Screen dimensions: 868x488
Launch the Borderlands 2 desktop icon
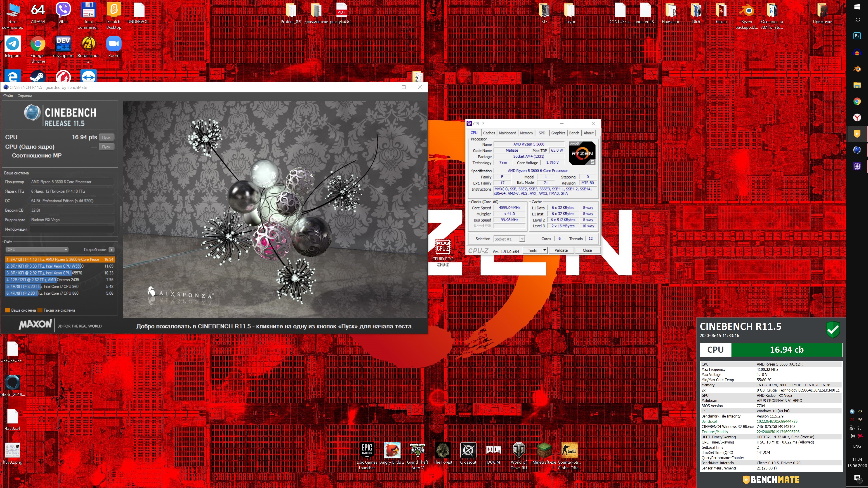coord(88,50)
